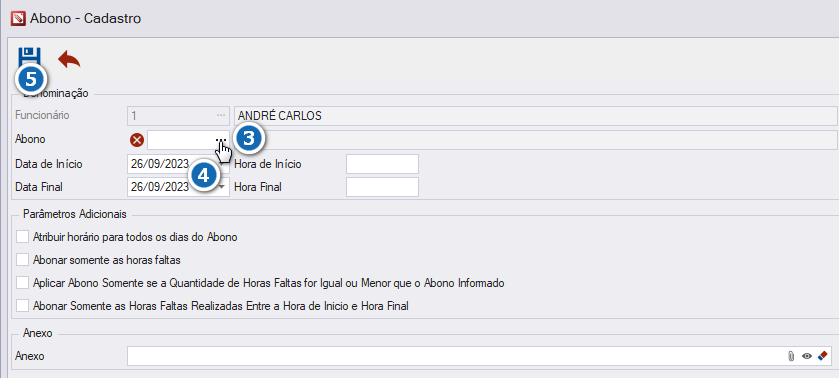The image size is (839, 378).
Task: Toggle Aplicar Abono Somente se a Quantidade checkbox
Action: pos(22,283)
